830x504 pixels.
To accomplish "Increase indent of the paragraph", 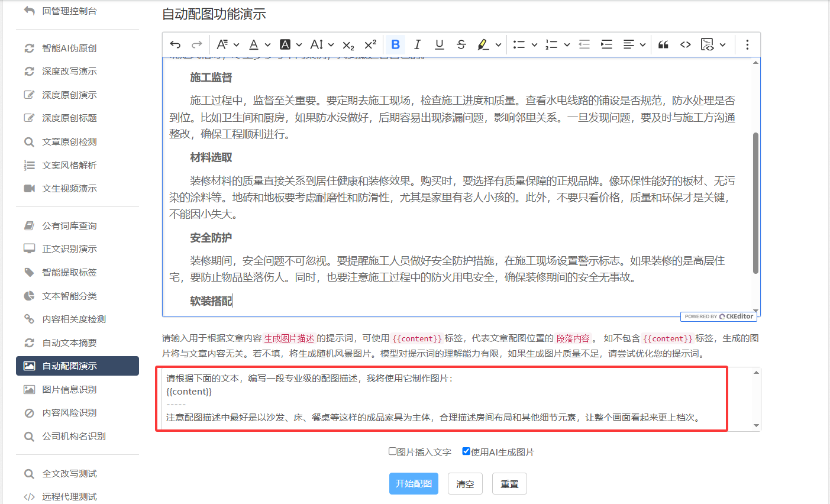I will click(x=606, y=44).
